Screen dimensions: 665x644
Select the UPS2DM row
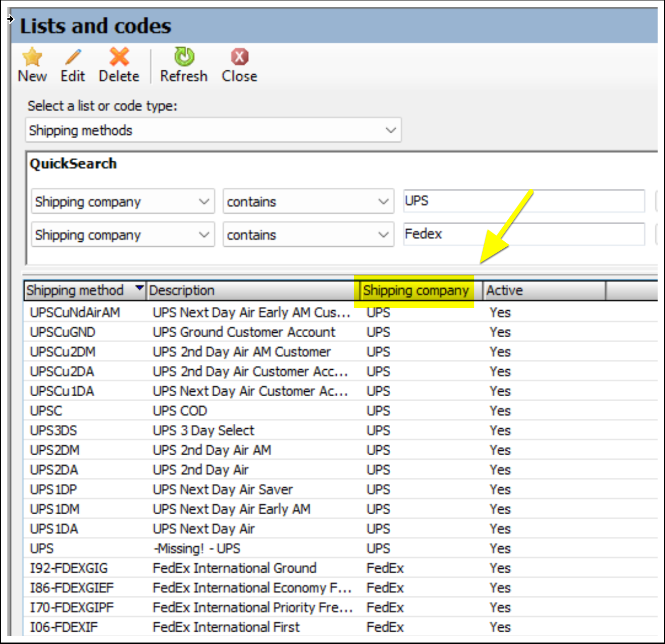coord(340,450)
